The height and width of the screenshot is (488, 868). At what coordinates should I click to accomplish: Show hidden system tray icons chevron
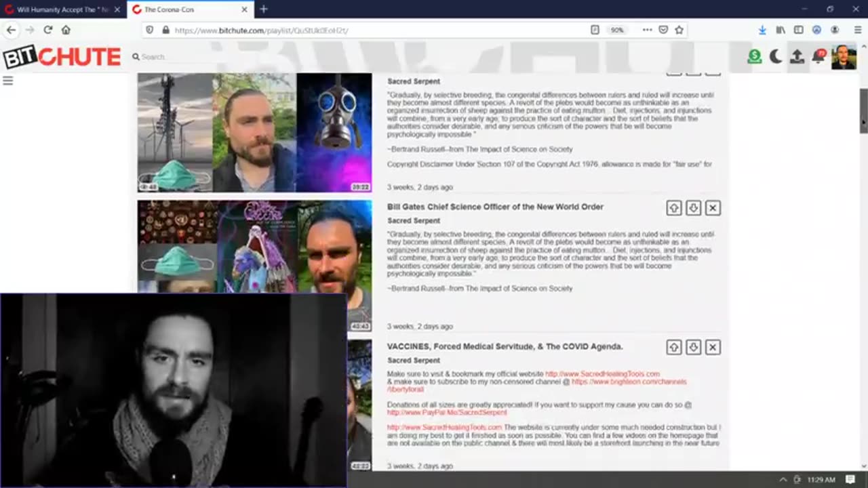coord(782,480)
